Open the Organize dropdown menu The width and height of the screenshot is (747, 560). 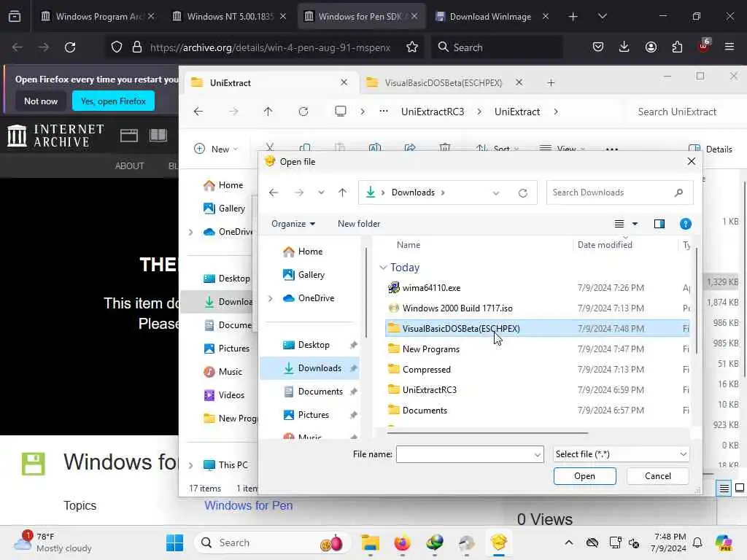(293, 224)
